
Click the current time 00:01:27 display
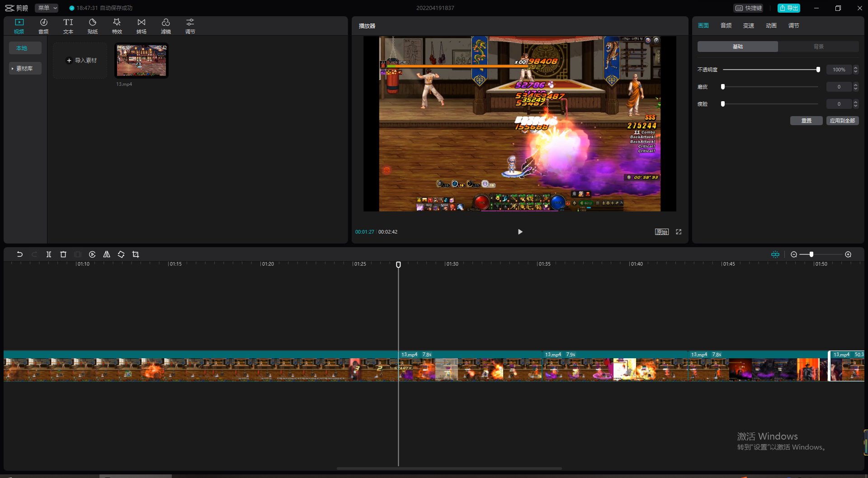coord(364,232)
